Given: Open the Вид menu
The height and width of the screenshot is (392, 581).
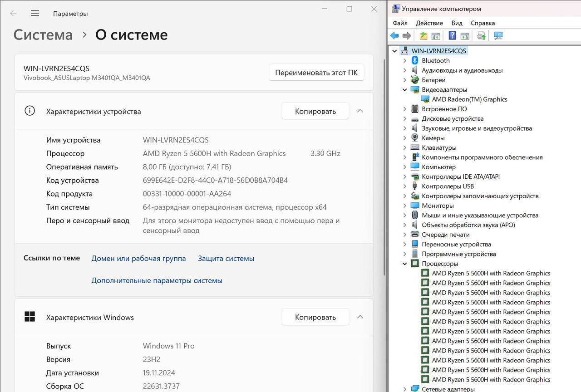Looking at the screenshot, I should click(457, 23).
